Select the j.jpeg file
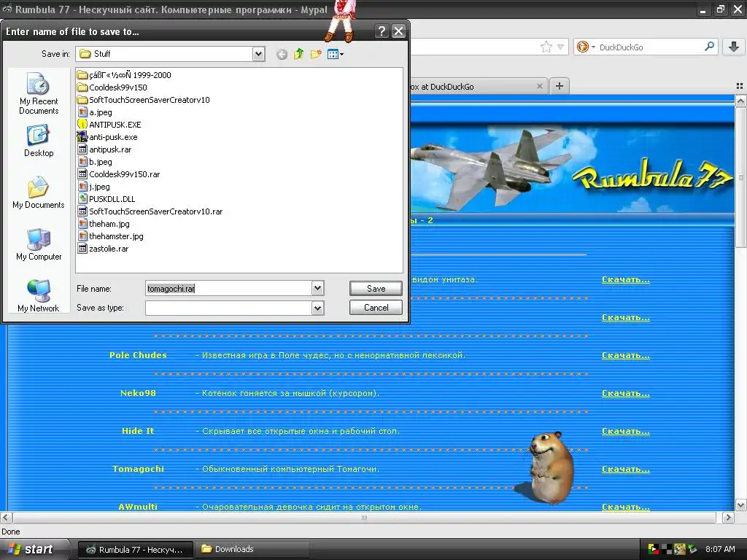 (x=94, y=186)
